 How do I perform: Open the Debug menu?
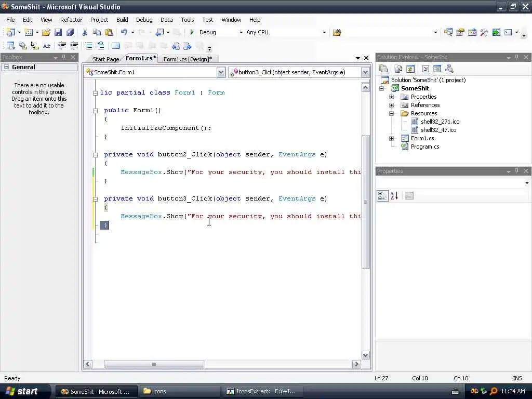point(144,20)
